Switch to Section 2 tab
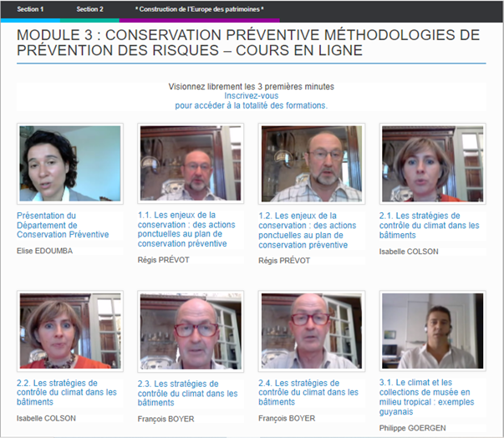 pos(89,9)
